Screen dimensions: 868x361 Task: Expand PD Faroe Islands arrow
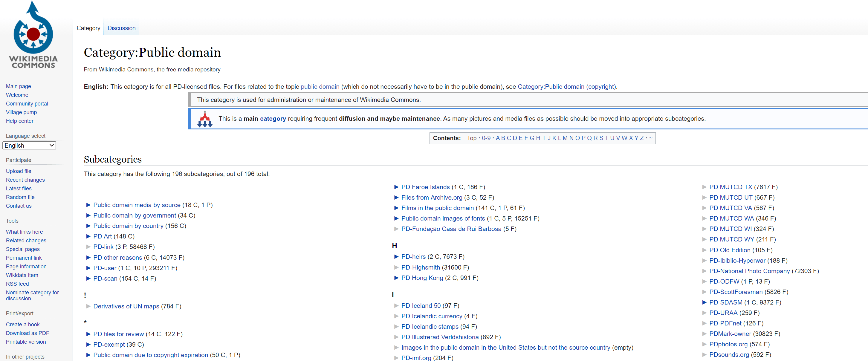coord(396,187)
